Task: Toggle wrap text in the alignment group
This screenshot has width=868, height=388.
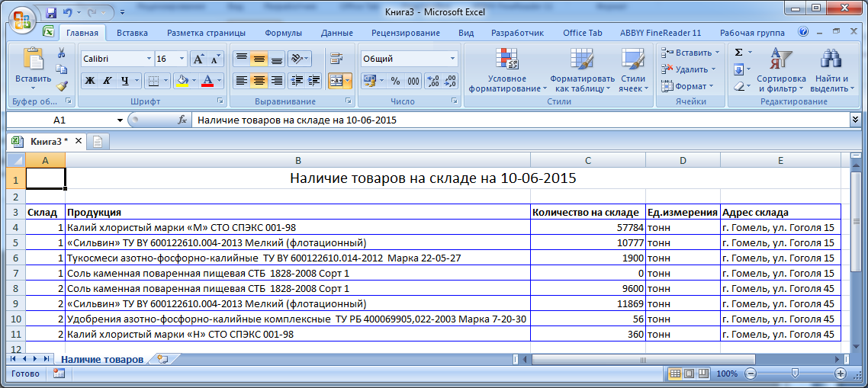Action: pos(335,59)
